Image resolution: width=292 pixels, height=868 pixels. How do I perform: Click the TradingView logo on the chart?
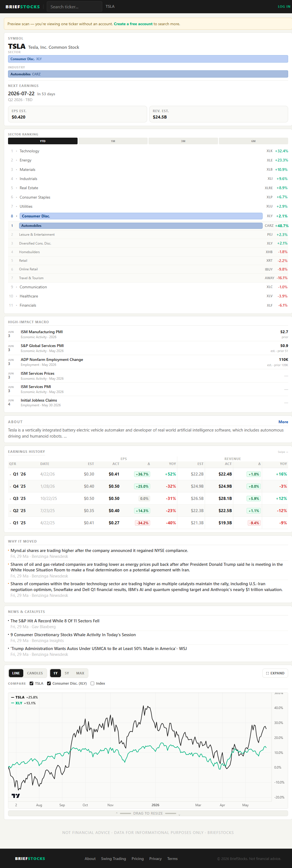tap(16, 795)
